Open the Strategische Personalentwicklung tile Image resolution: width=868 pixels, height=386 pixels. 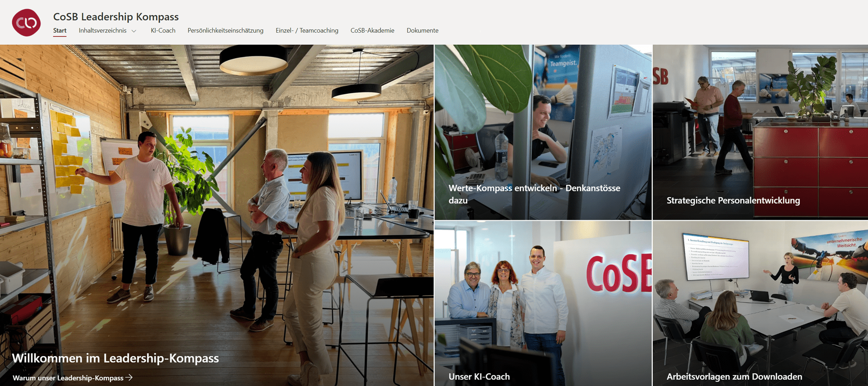tap(760, 132)
